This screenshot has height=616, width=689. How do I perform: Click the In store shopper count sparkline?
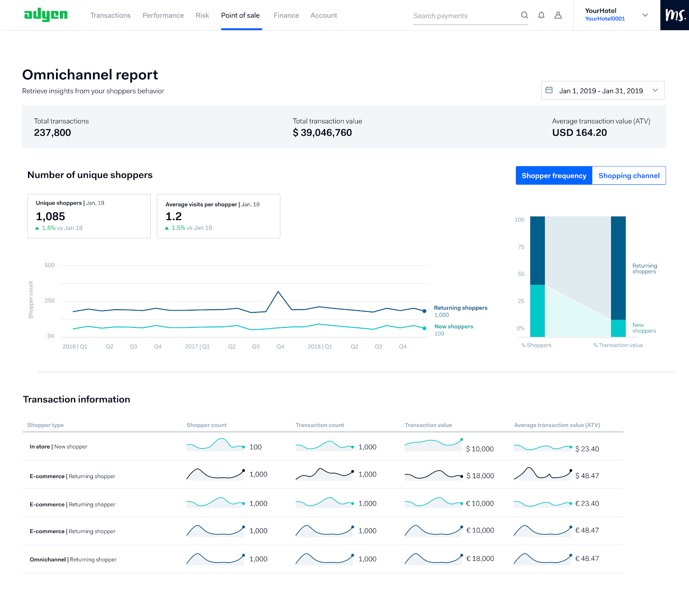coord(215,445)
